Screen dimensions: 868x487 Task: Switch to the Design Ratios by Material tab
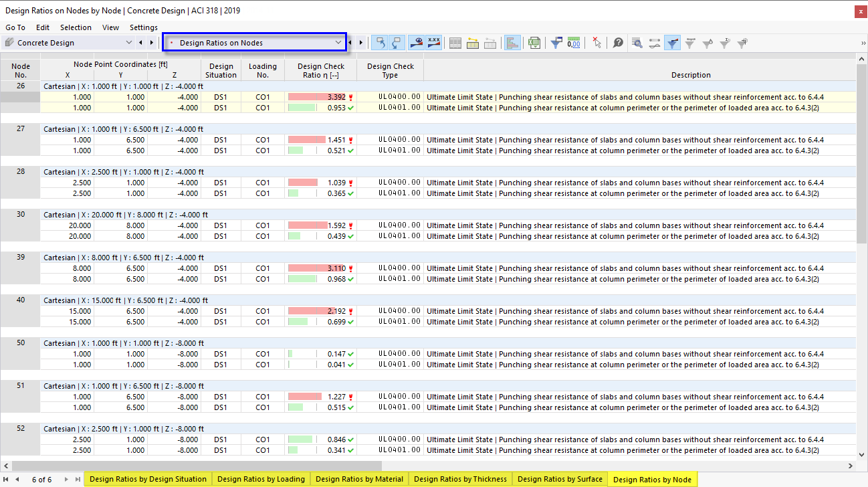point(359,479)
